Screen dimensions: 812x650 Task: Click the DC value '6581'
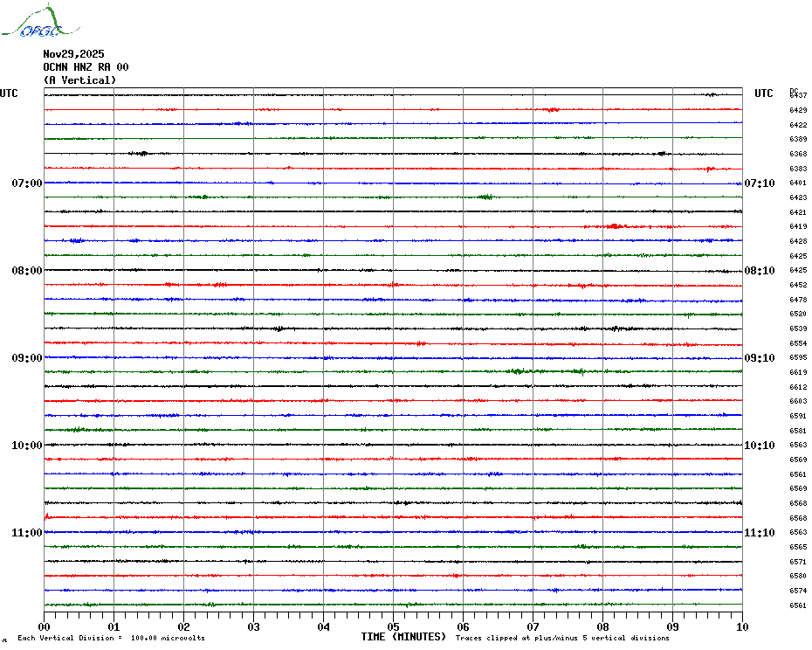point(799,431)
